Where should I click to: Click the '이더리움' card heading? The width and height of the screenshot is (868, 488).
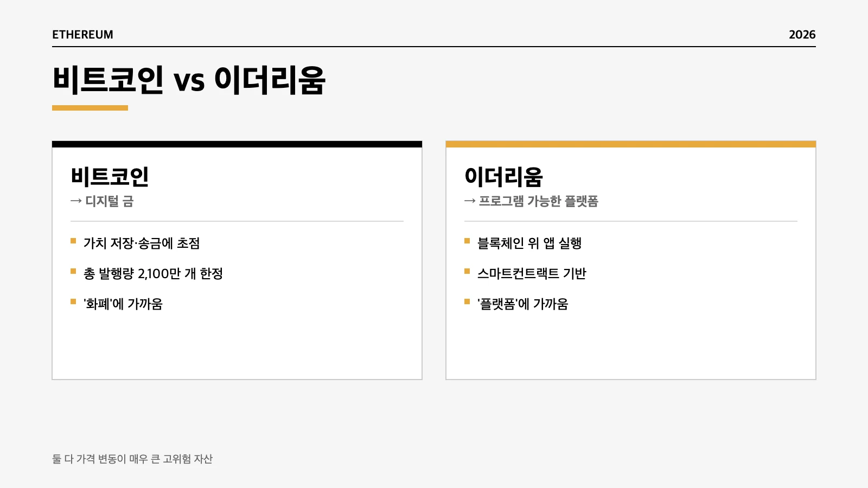point(503,177)
